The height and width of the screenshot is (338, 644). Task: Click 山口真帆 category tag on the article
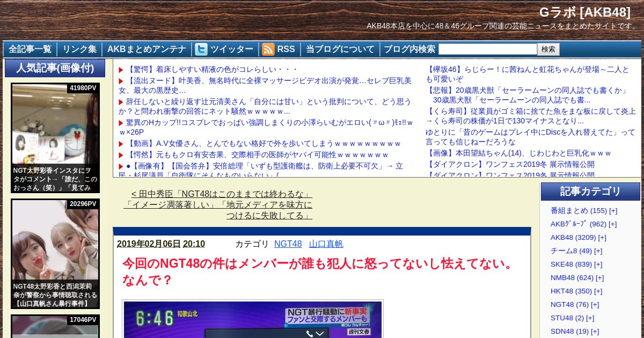click(x=326, y=244)
